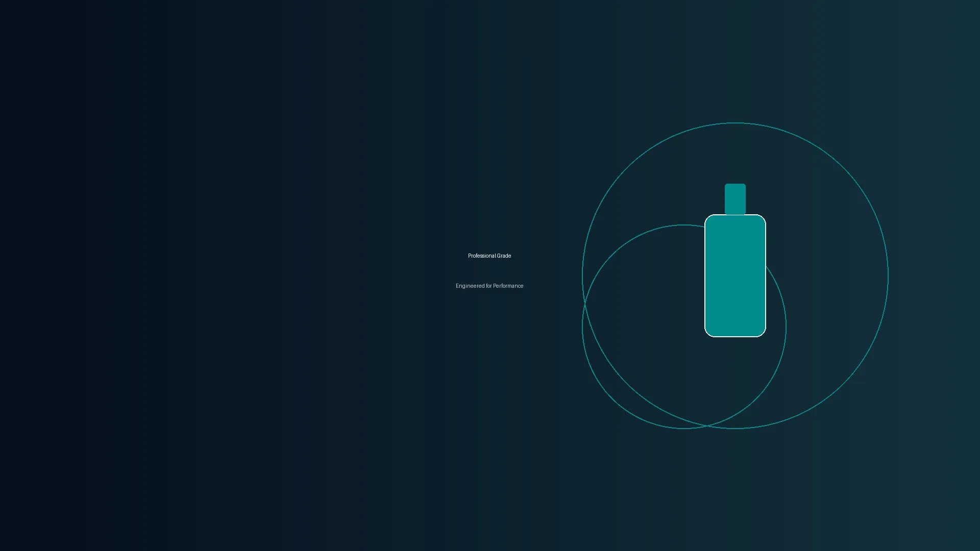980x551 pixels.
Task: Click the word Grade
Action: coord(504,256)
